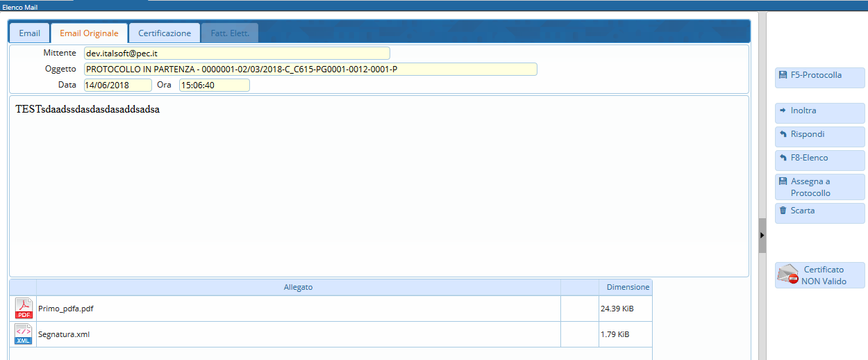Click the message body text TESTsdaadss
This screenshot has width=868, height=360.
87,109
